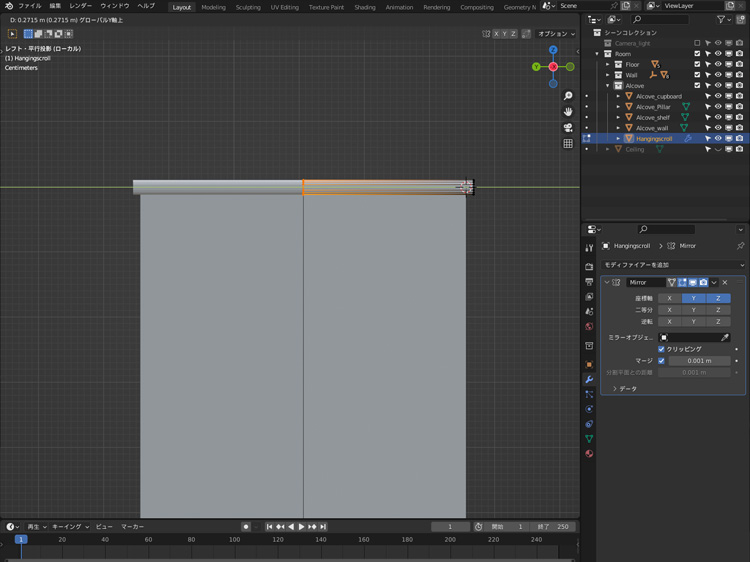Open the モディファイアーを追加 dropdown
Viewport: 750px width, 562px height.
pos(672,265)
